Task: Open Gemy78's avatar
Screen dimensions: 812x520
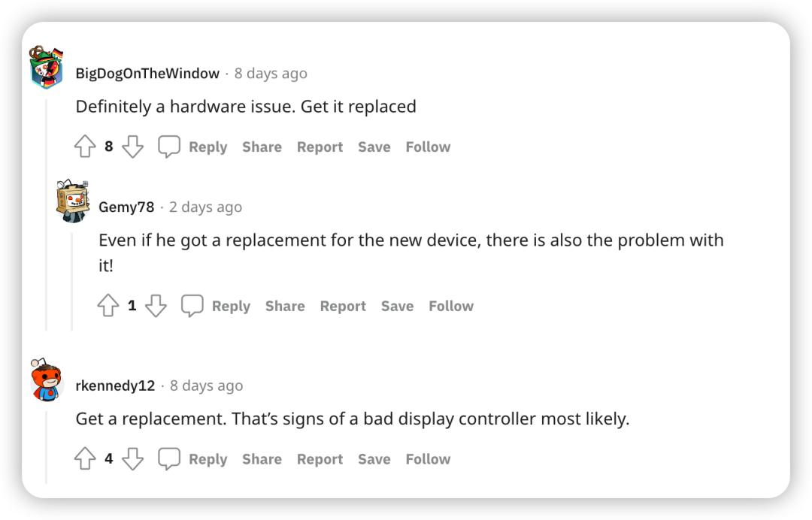Action: [71, 201]
